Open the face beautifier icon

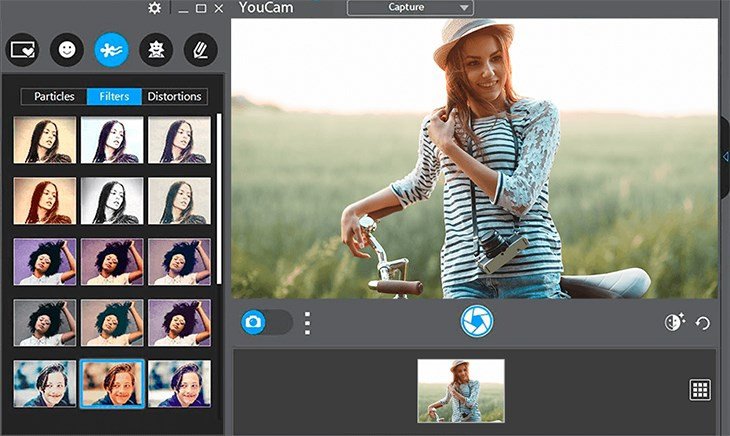pyautogui.click(x=674, y=322)
